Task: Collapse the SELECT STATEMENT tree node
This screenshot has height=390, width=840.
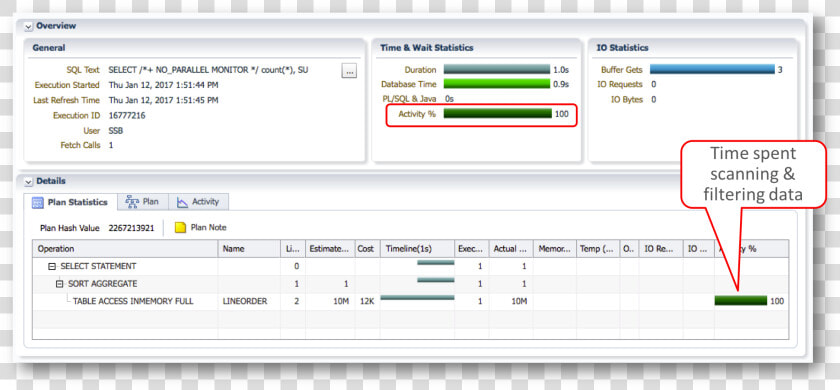Action: [x=52, y=266]
